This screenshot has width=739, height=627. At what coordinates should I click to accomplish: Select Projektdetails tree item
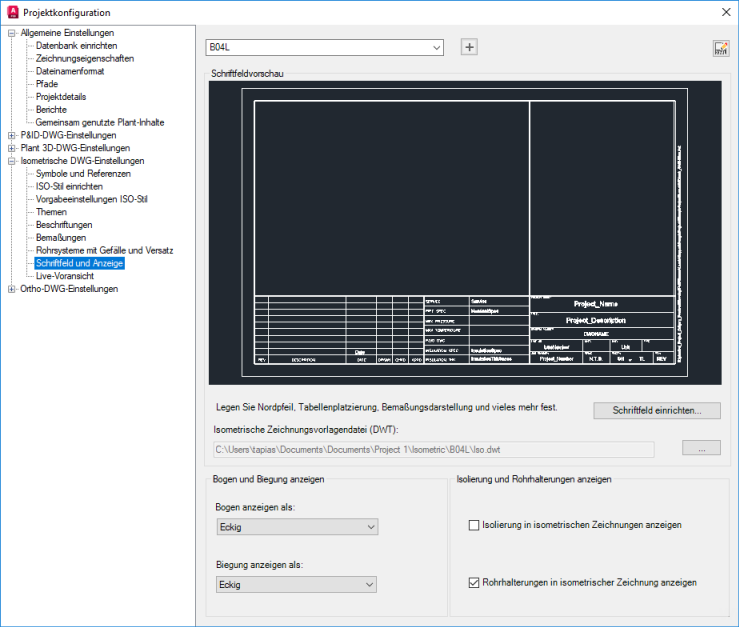pyautogui.click(x=61, y=97)
